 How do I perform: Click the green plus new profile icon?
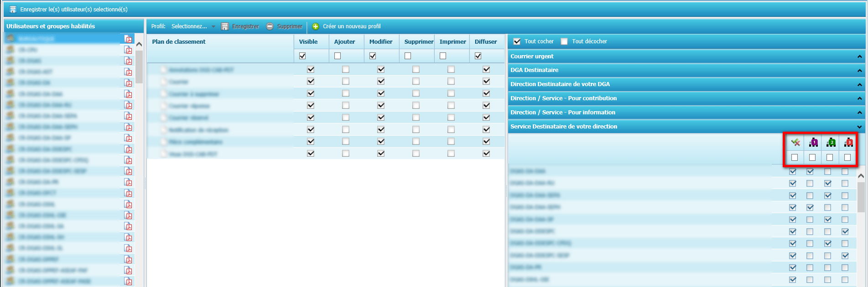[315, 26]
